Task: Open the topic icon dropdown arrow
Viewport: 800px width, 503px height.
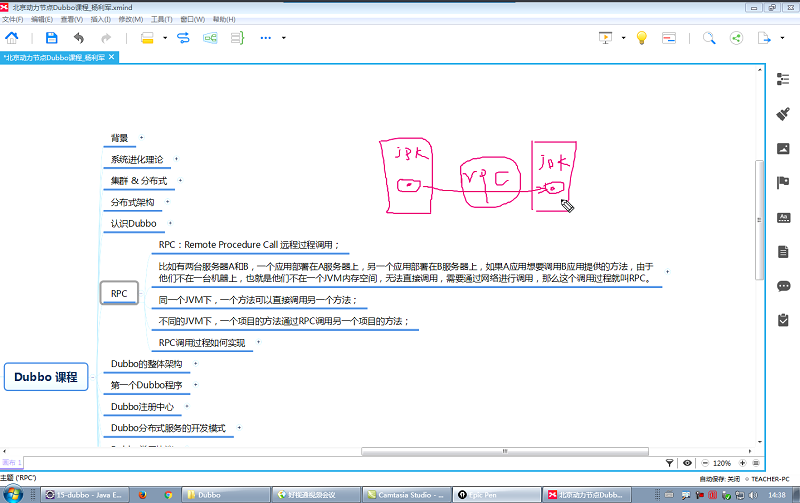Action: (x=165, y=38)
